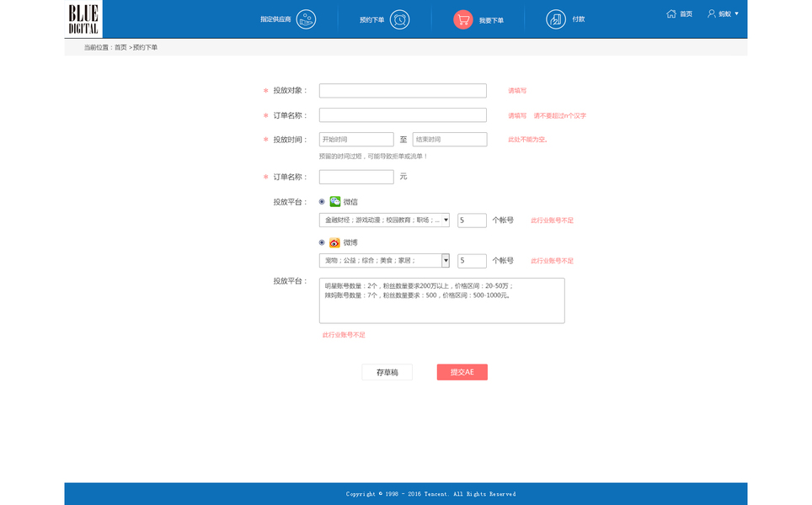The width and height of the screenshot is (812, 505).
Task: Click the Blue Digital logo
Action: click(x=83, y=19)
